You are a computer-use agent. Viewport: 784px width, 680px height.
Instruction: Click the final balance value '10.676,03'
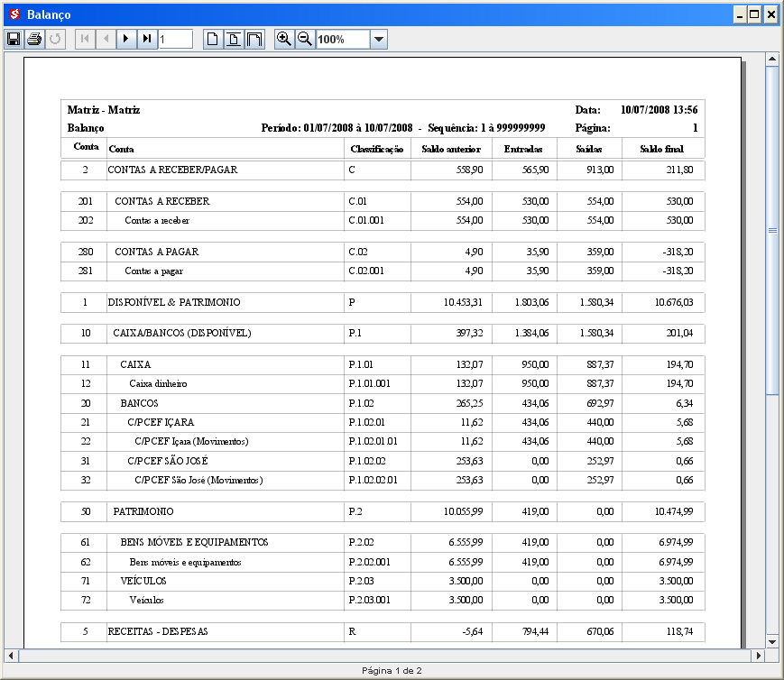(x=674, y=302)
